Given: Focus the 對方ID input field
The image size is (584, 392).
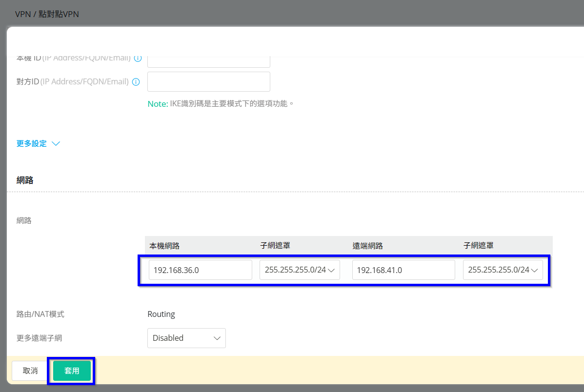Looking at the screenshot, I should [208, 81].
